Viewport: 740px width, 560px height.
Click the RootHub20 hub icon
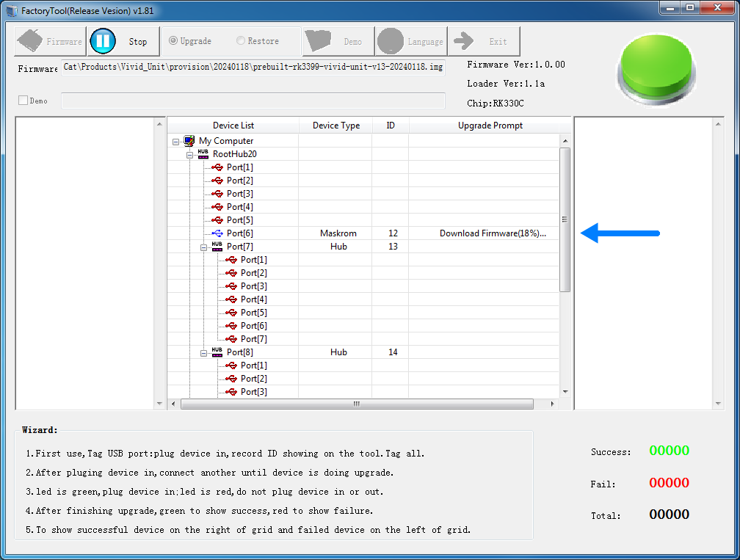click(203, 154)
